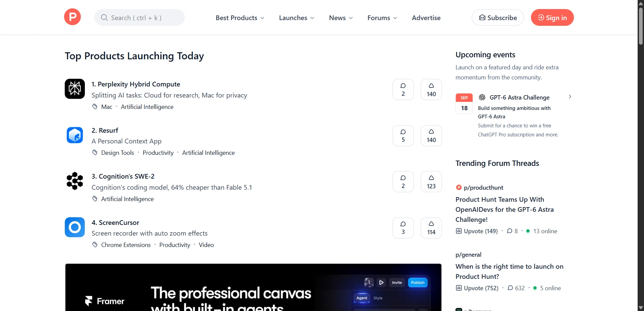The height and width of the screenshot is (311, 644).
Task: Open the 2. Resurf title link
Action: (x=105, y=130)
